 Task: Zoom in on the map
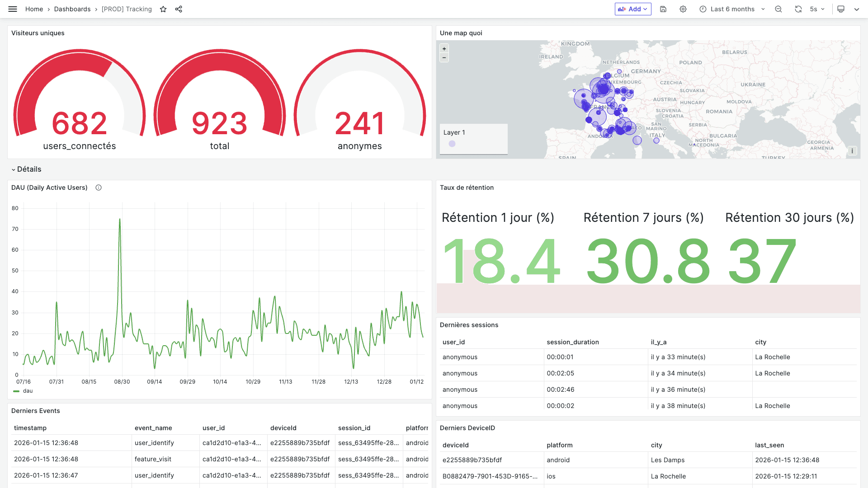(x=444, y=49)
